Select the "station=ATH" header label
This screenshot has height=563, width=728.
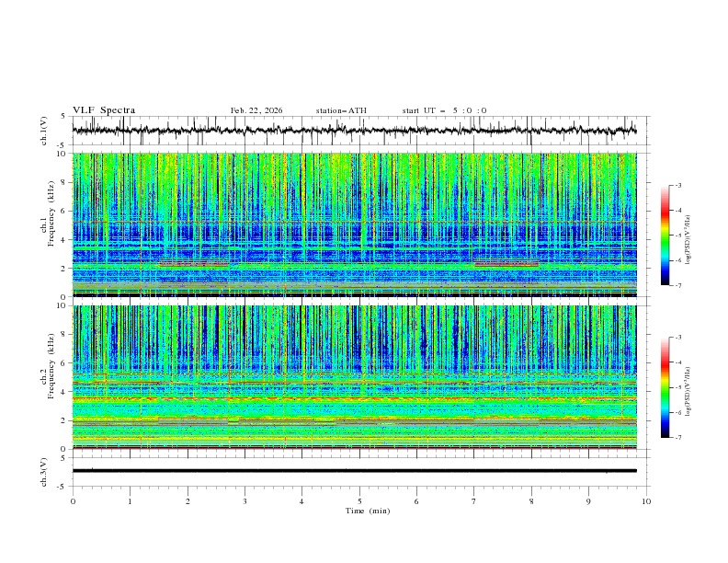pyautogui.click(x=341, y=110)
